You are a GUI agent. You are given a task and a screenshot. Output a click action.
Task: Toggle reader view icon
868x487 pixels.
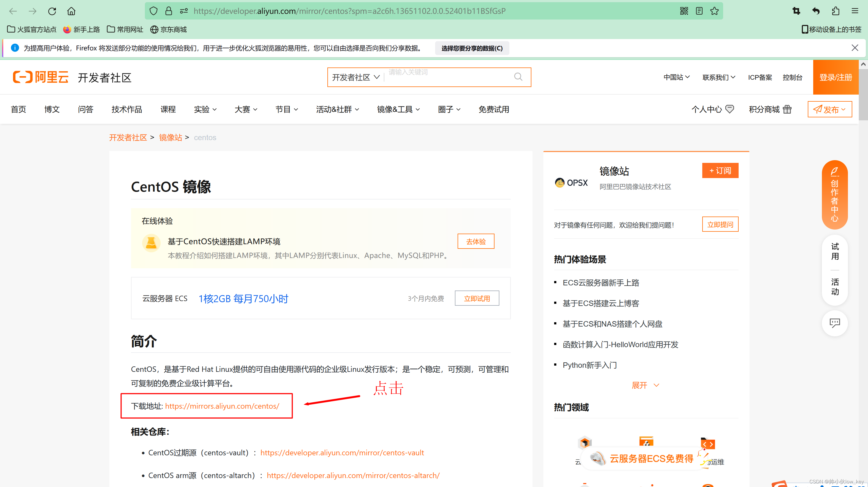tap(699, 11)
